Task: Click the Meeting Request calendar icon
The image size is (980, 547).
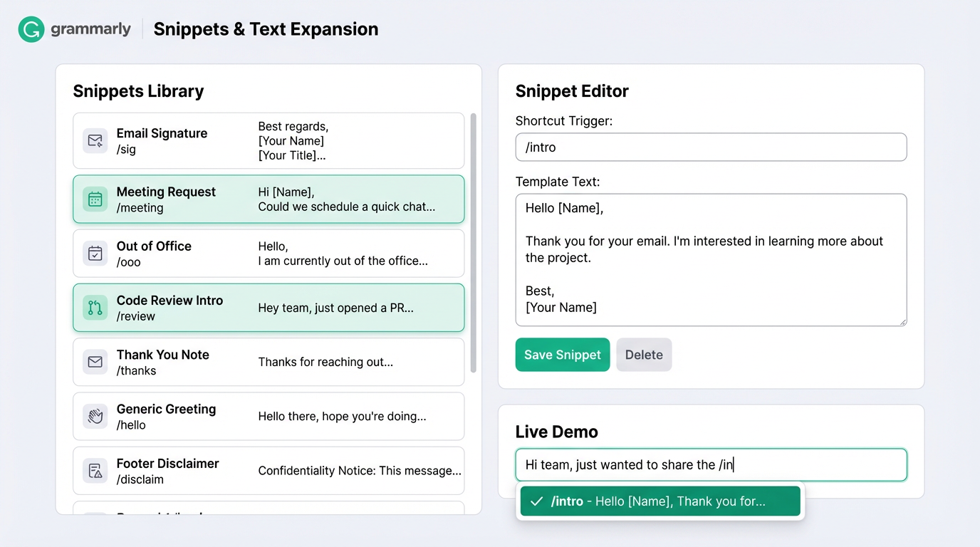Action: [x=95, y=200]
